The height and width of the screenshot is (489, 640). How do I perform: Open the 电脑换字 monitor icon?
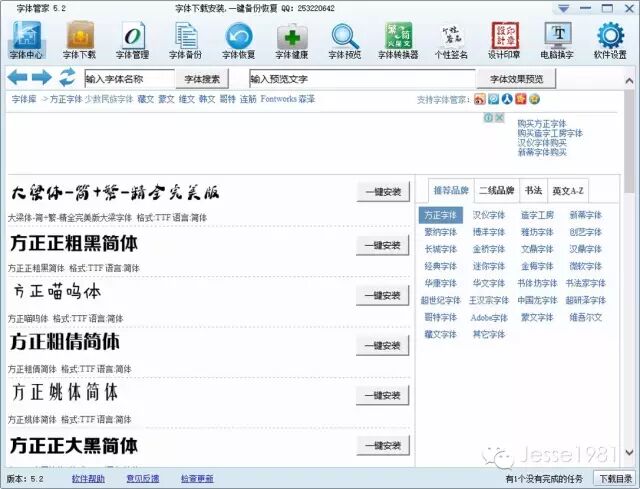(558, 40)
